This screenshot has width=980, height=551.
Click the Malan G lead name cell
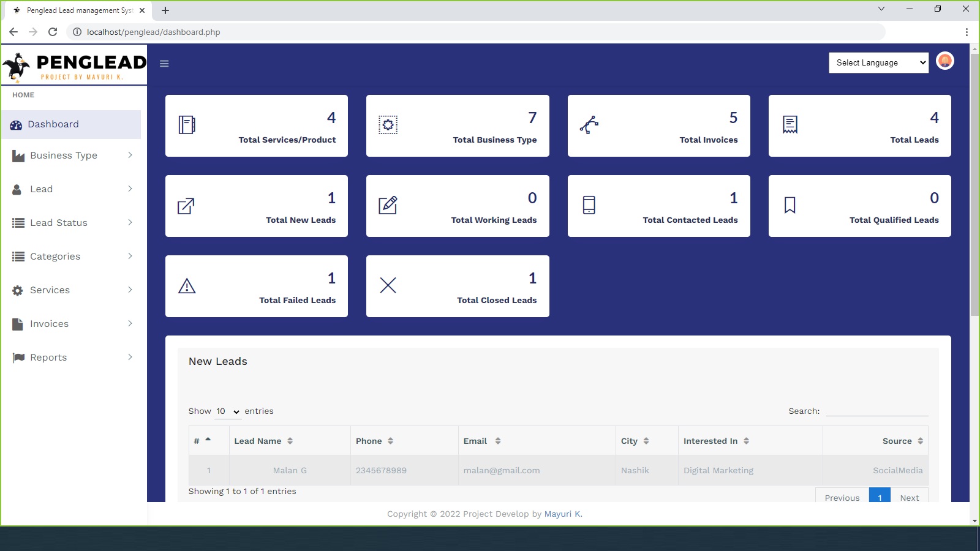pyautogui.click(x=290, y=471)
